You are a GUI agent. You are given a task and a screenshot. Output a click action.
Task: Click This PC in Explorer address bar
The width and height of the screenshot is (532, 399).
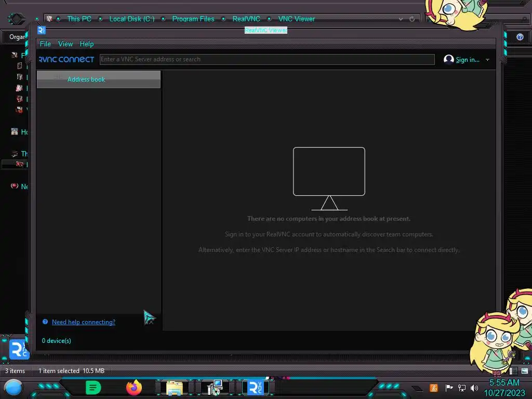click(79, 19)
